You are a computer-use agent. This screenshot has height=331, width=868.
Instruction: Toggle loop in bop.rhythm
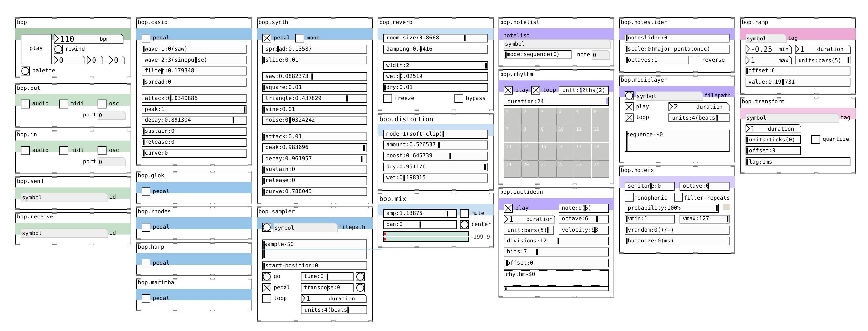click(x=536, y=90)
